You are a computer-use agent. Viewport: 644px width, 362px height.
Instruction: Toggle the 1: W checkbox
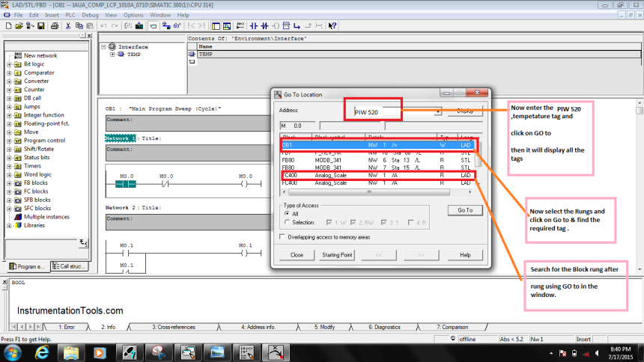pos(329,222)
